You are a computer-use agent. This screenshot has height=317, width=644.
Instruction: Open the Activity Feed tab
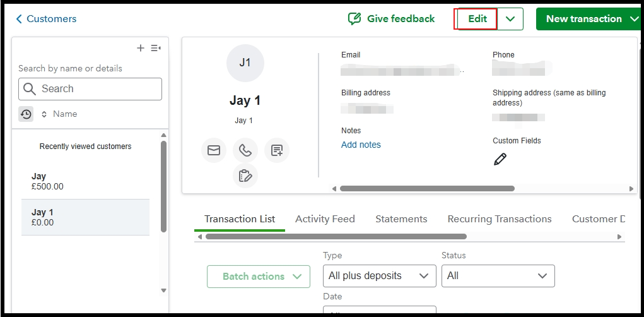point(325,219)
